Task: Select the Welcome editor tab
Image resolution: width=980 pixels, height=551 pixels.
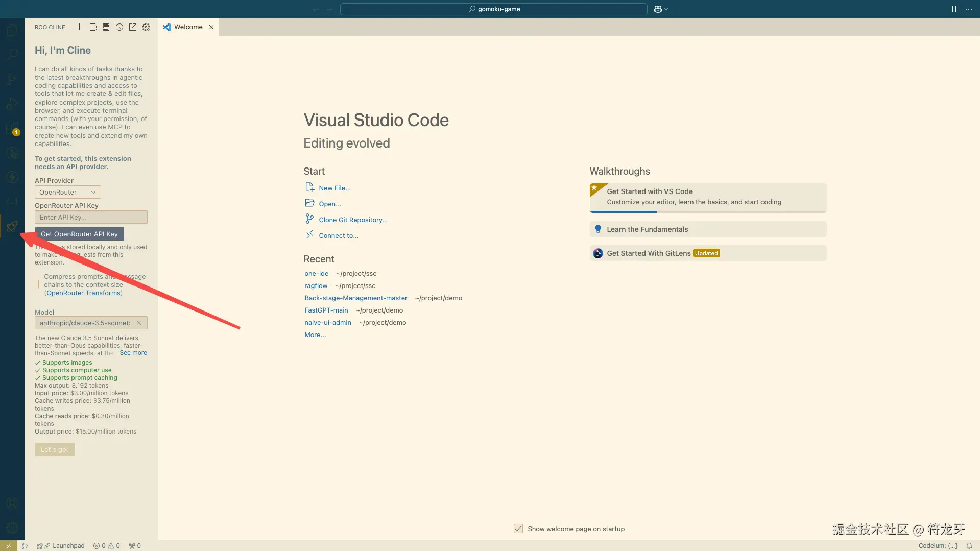Action: coord(188,27)
